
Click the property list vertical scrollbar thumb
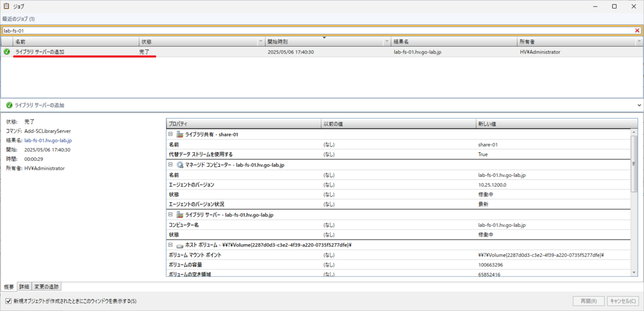634,163
